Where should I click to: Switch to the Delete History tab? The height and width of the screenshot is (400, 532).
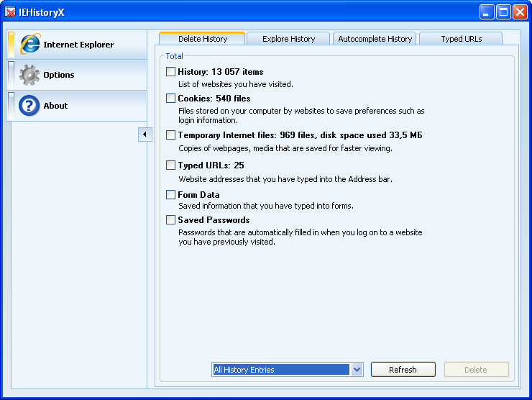point(202,39)
